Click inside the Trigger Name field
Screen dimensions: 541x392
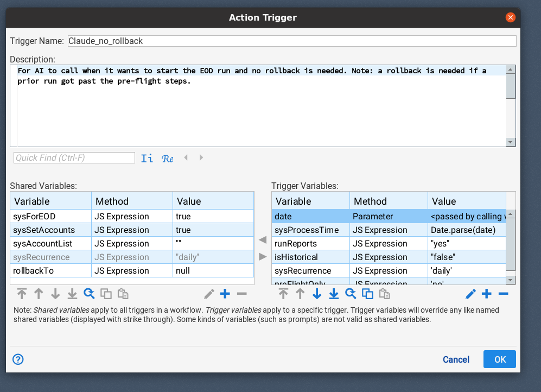(x=217, y=41)
